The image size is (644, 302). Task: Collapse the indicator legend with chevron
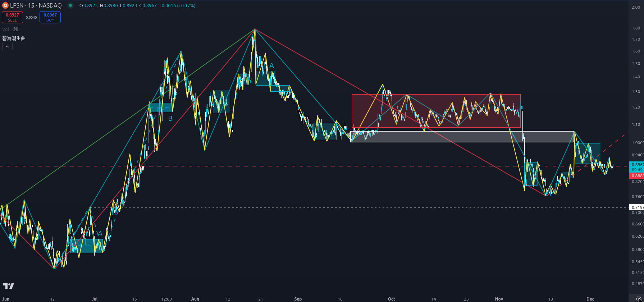point(7,47)
